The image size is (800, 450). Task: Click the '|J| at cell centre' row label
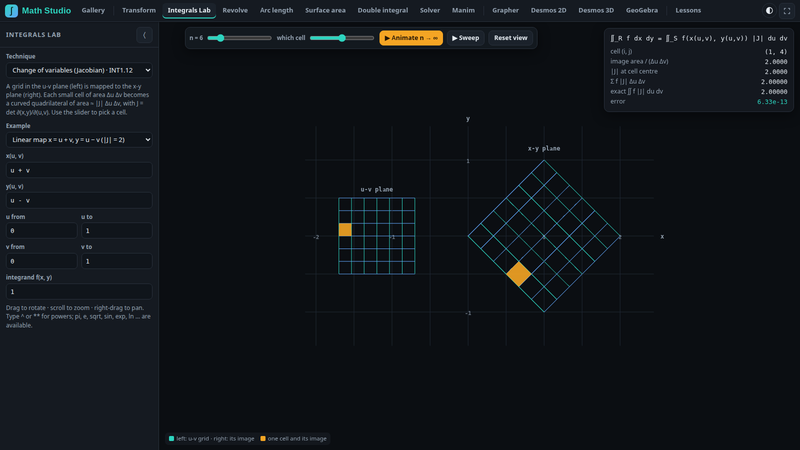click(x=634, y=71)
